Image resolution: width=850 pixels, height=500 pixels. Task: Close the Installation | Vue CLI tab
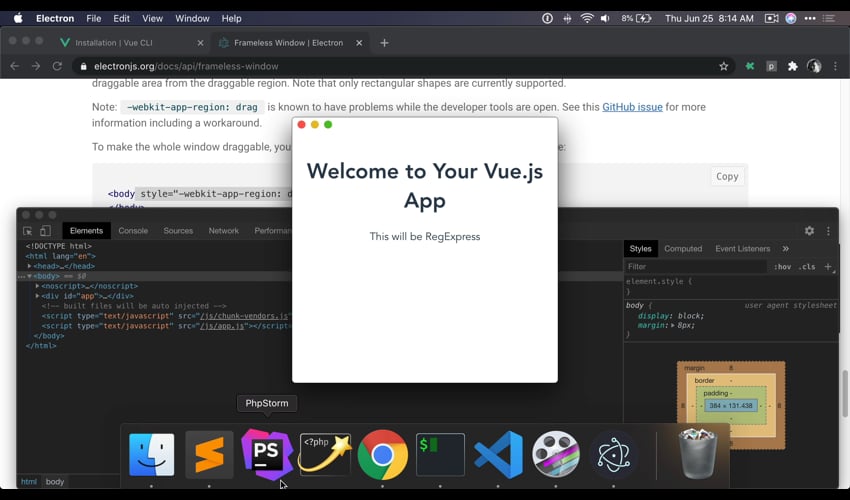200,43
